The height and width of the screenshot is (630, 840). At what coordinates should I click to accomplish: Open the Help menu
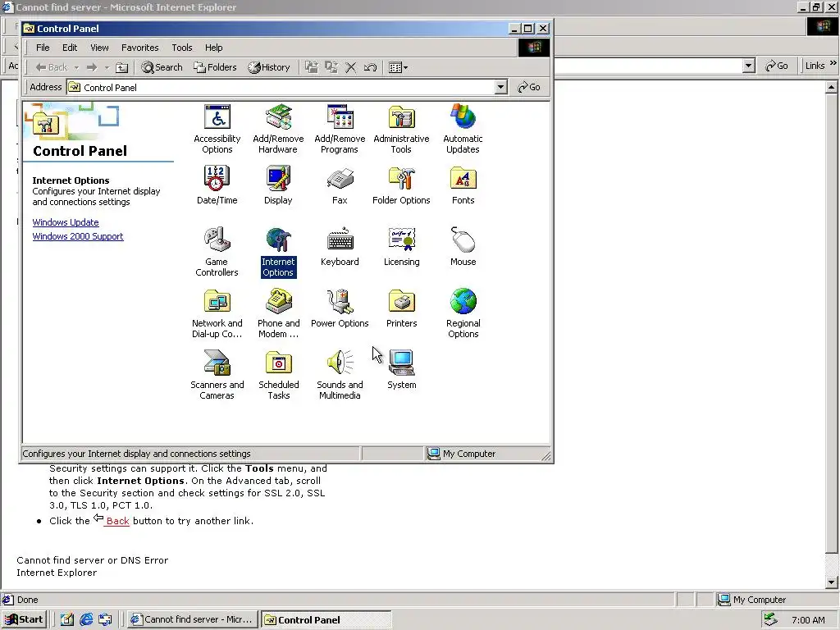tap(213, 47)
